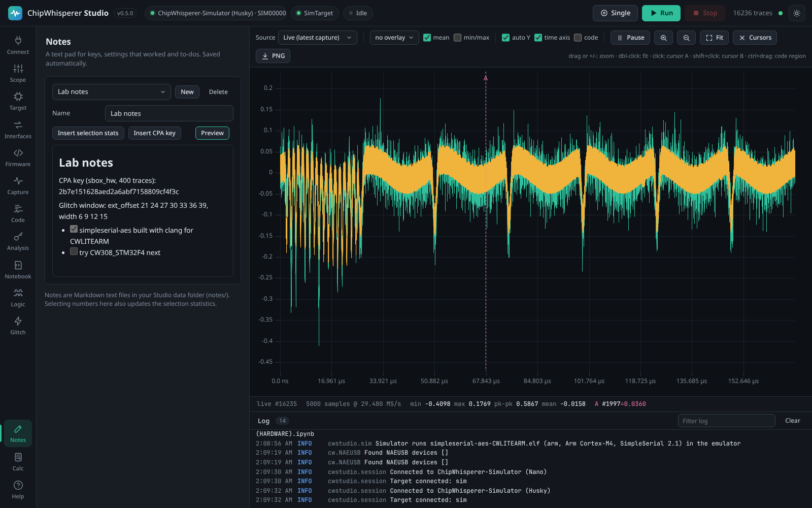Open the Source dropdown (Live latest capture)
Image resolution: width=812 pixels, height=508 pixels.
coord(317,38)
